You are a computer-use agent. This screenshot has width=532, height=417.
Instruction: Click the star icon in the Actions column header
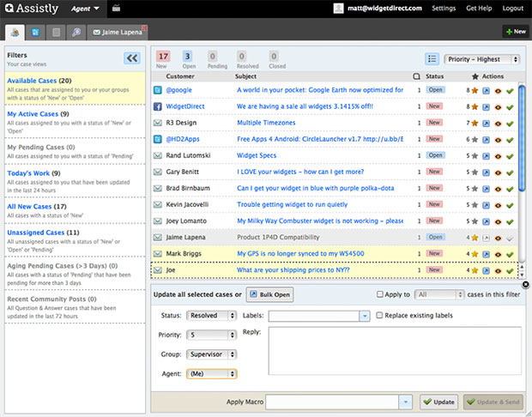pos(475,76)
